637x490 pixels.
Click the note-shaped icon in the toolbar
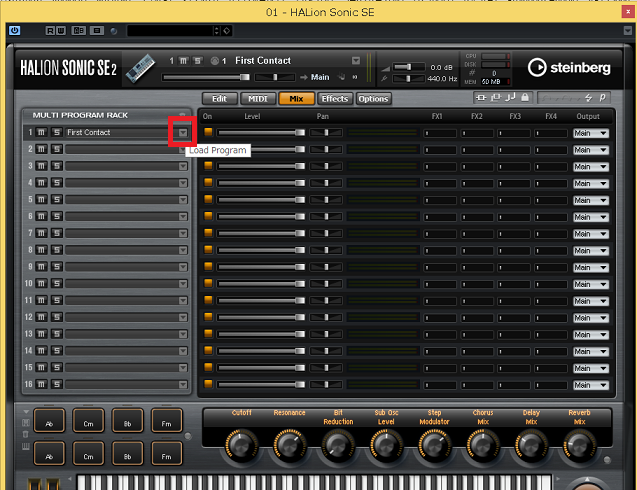click(x=510, y=98)
